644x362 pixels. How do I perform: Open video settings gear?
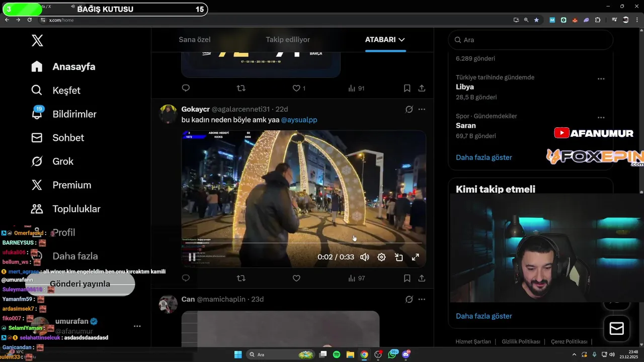coord(381,257)
